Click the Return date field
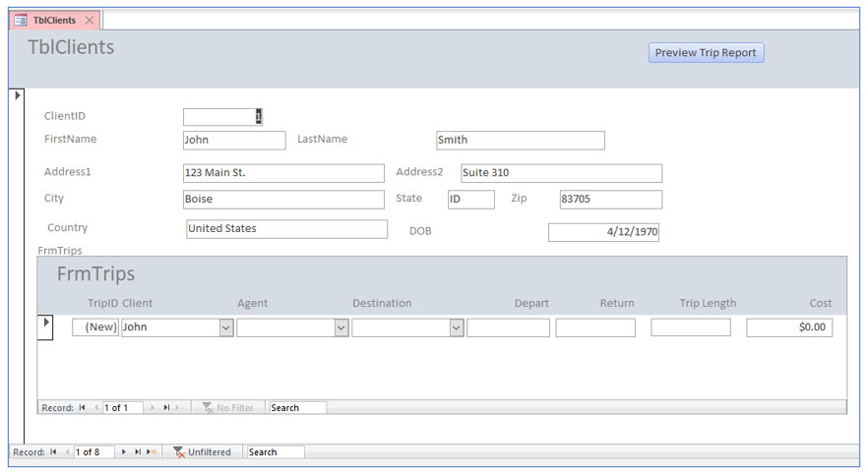Viewport: 868px width, 472px height. point(595,327)
